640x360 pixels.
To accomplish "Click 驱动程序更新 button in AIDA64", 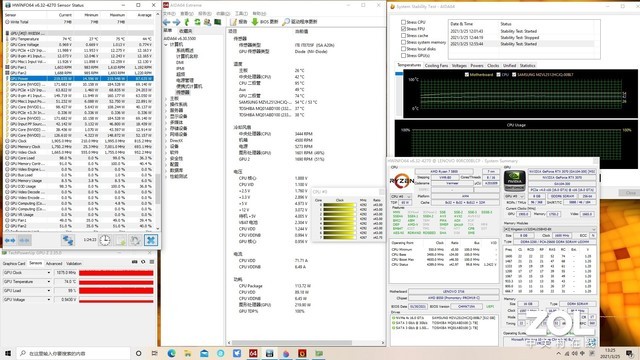I will coord(300,22).
